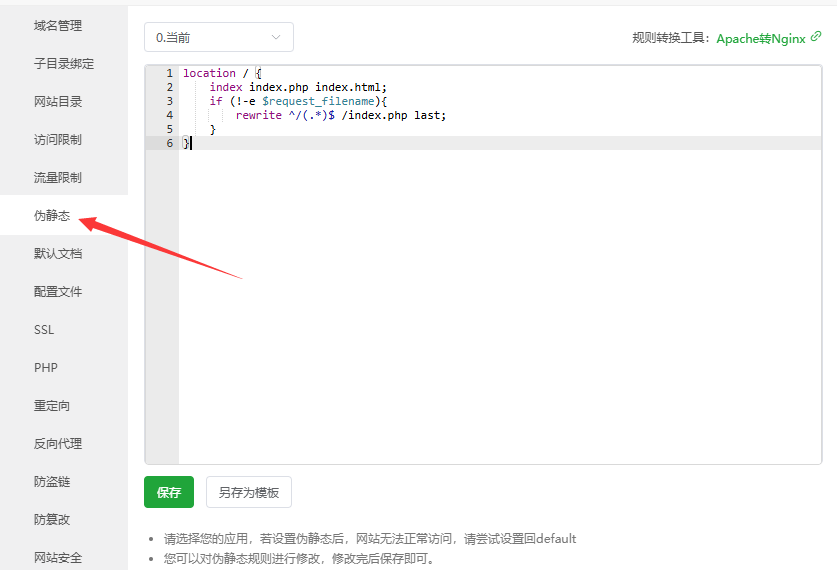Click the link icon beside Apache转Nginx

(x=816, y=36)
